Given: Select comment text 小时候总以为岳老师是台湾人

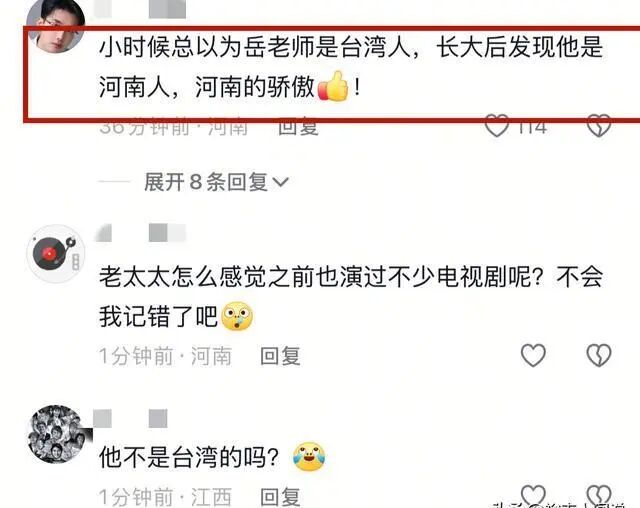Looking at the screenshot, I should 254,47.
